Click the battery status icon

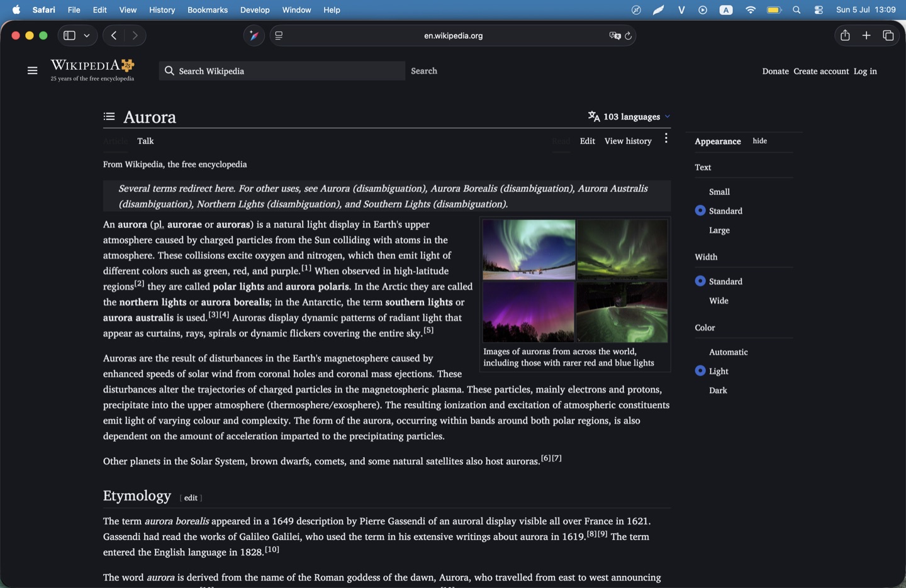pos(774,10)
